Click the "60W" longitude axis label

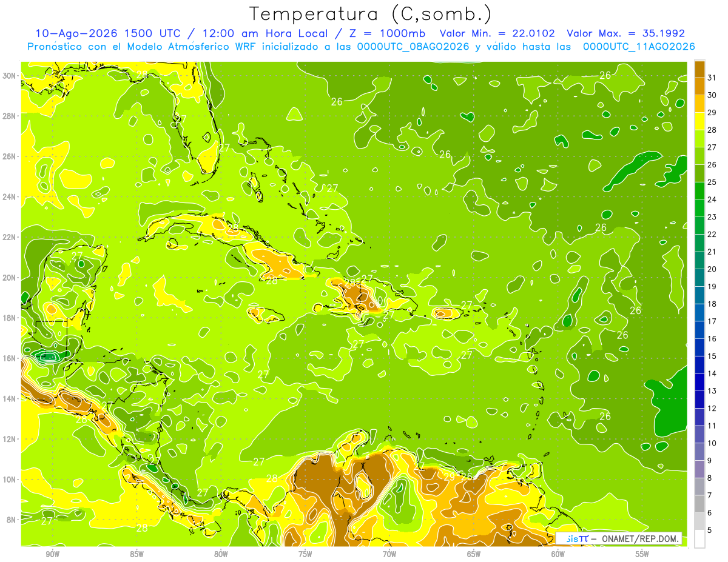coord(558,554)
